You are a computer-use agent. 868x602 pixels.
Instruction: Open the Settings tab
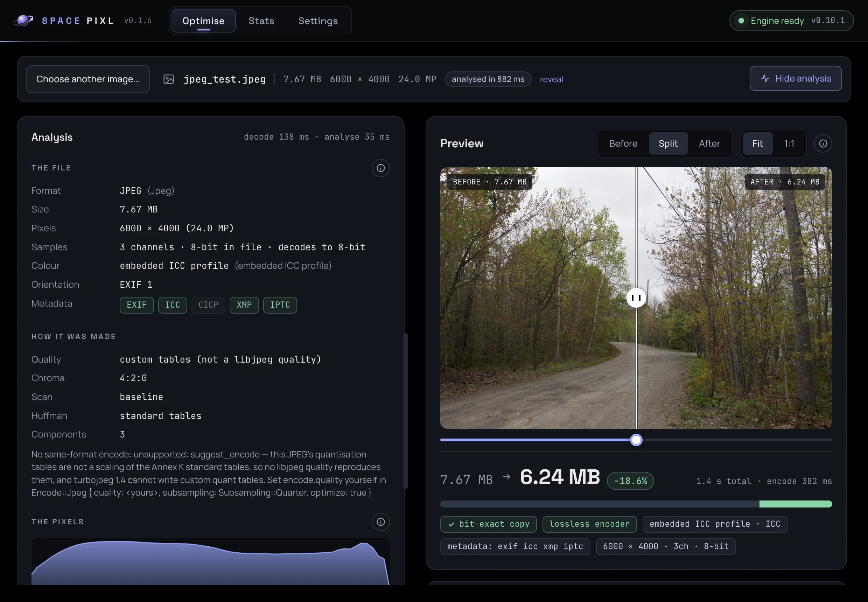318,21
